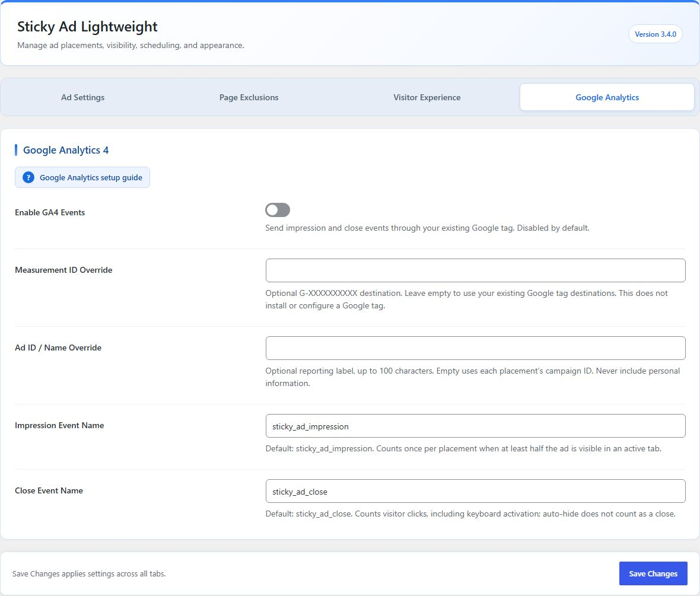
Task: Click the Version 3.4.0 badge
Action: [x=655, y=34]
